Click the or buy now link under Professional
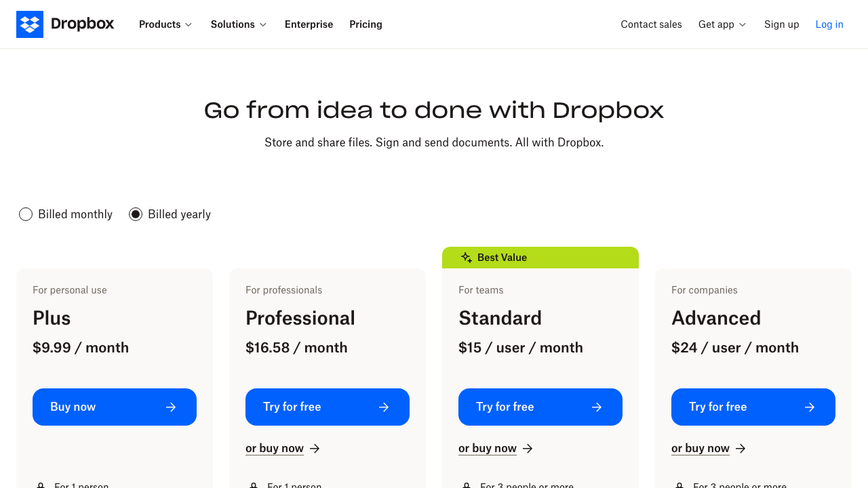This screenshot has width=868, height=488. click(275, 448)
